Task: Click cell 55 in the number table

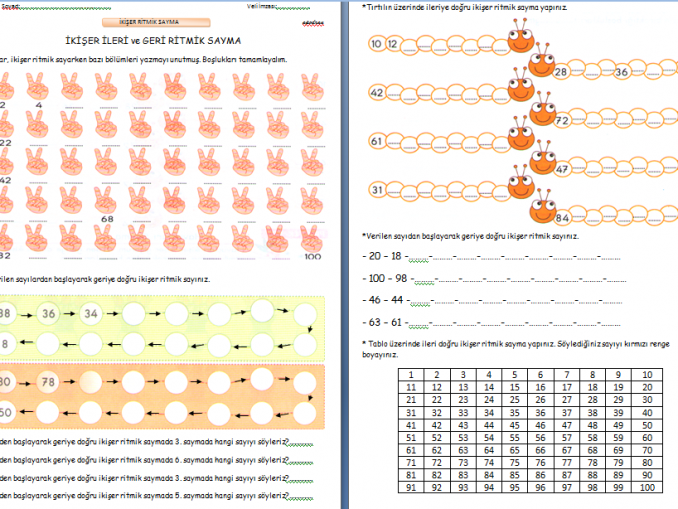Action: [x=515, y=437]
